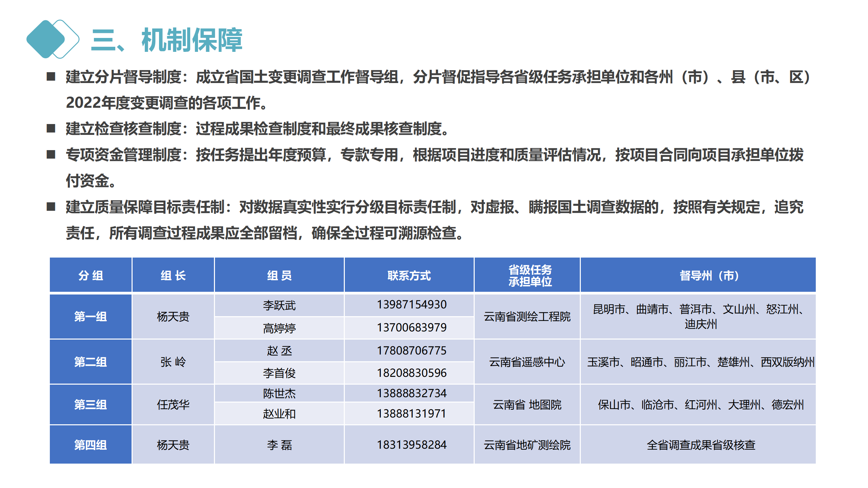Click member name 赵 丞
868x488 pixels.
tap(279, 350)
